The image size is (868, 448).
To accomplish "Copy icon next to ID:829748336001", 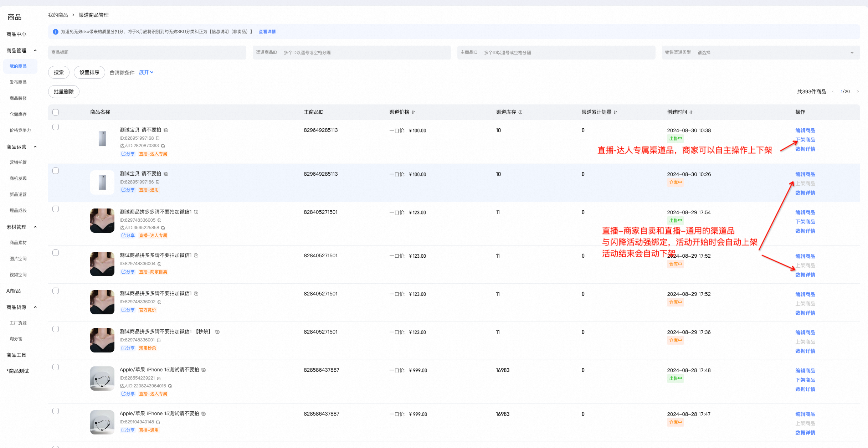I will click(159, 340).
